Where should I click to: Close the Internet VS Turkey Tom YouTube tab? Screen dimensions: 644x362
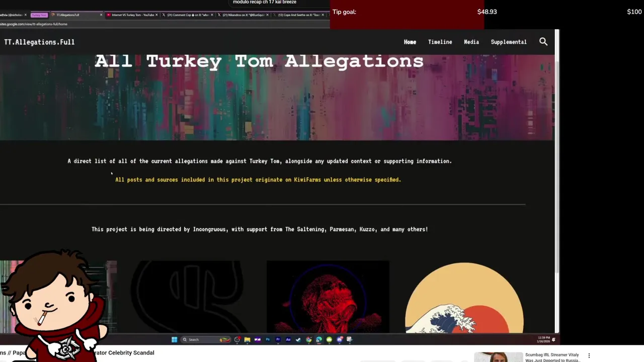pos(156,15)
